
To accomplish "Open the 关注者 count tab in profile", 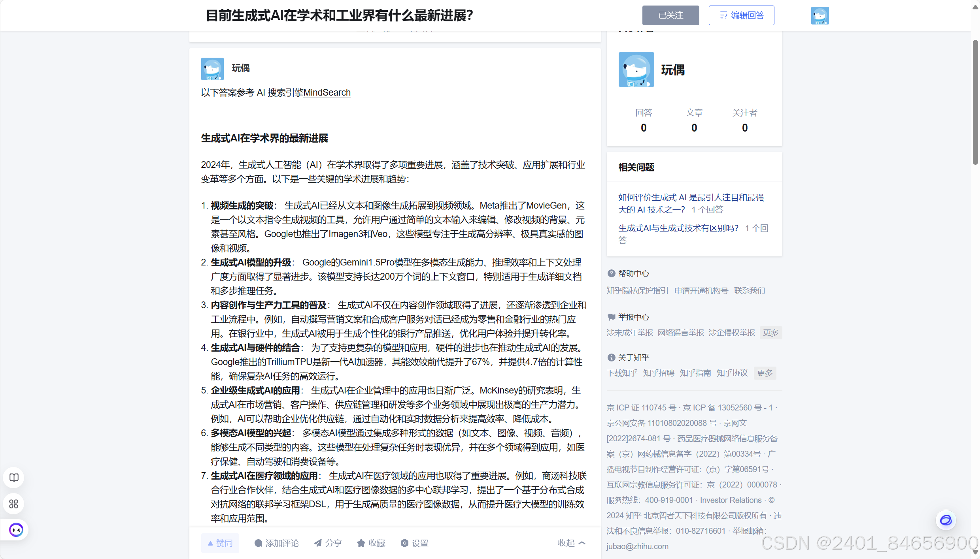I will point(744,120).
